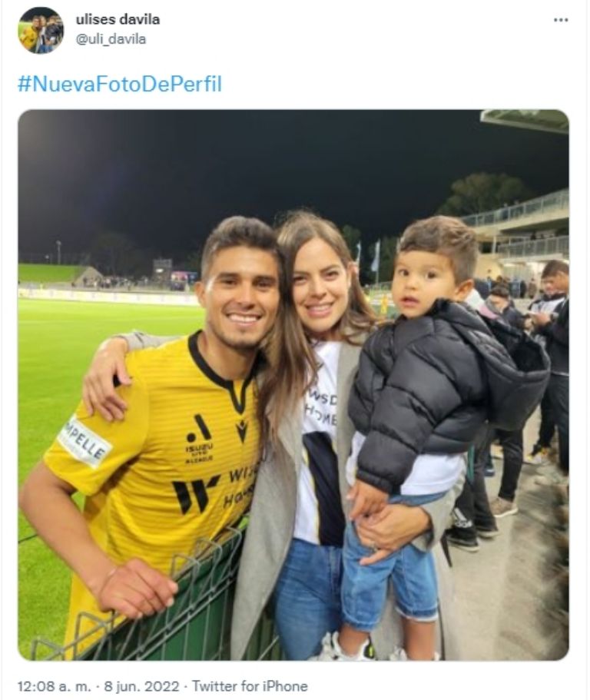Click the @uli_davila handle
Image resolution: width=590 pixels, height=700 pixels.
coord(111,39)
